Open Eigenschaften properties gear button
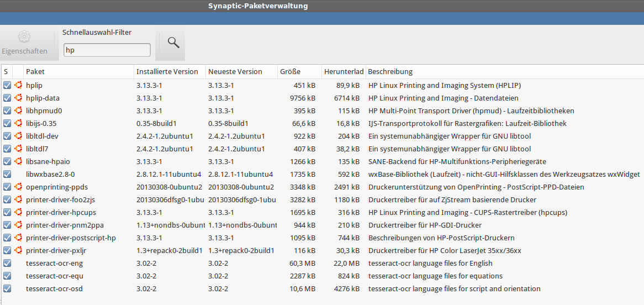Image resolution: width=644 pixels, height=305 pixels. tap(25, 44)
